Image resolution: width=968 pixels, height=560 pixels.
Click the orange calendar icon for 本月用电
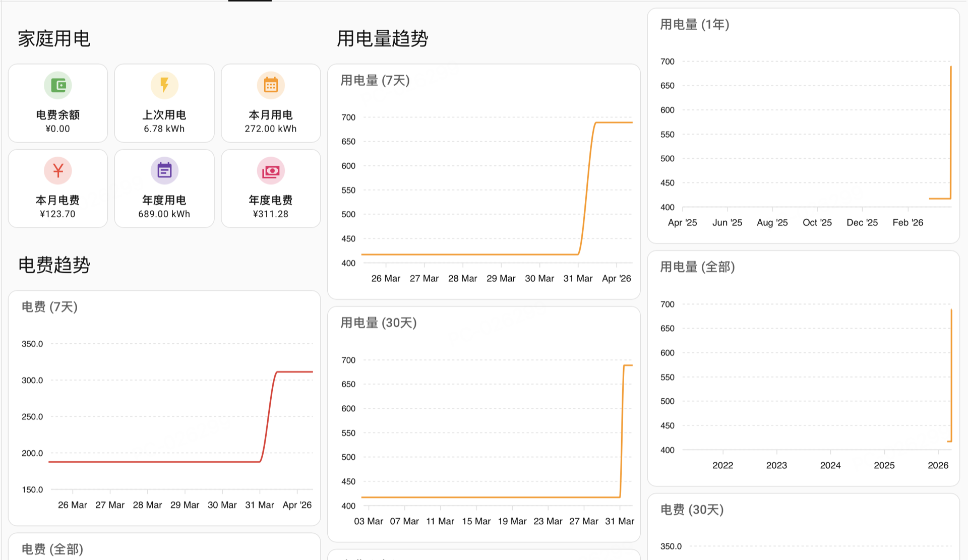271,86
